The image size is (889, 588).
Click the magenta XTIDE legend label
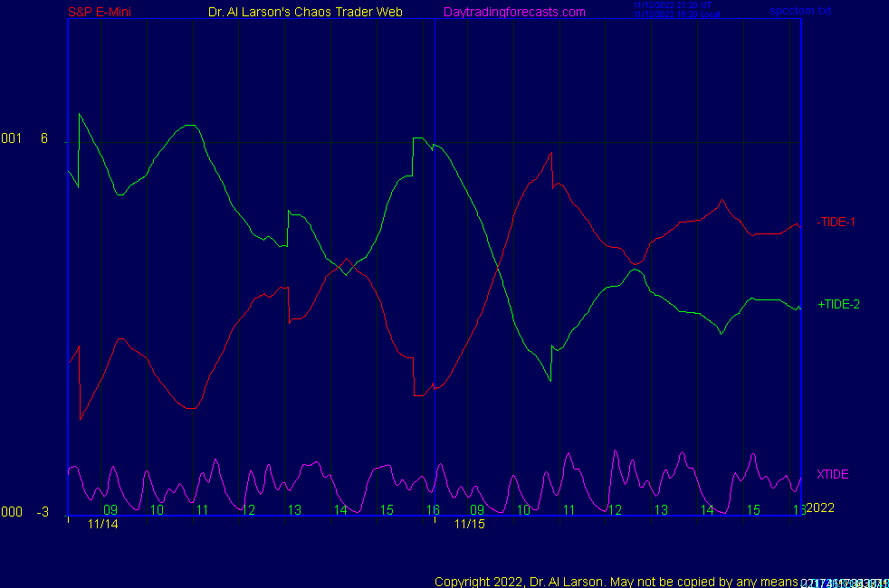click(832, 474)
